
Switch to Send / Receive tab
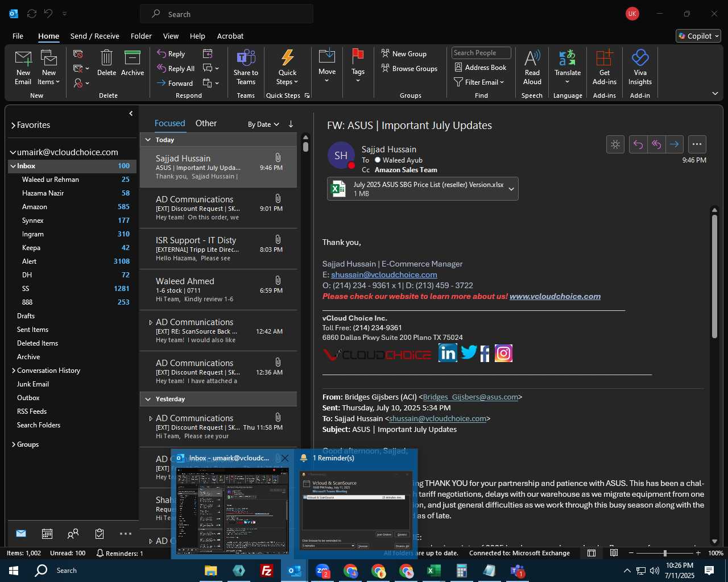tap(95, 36)
